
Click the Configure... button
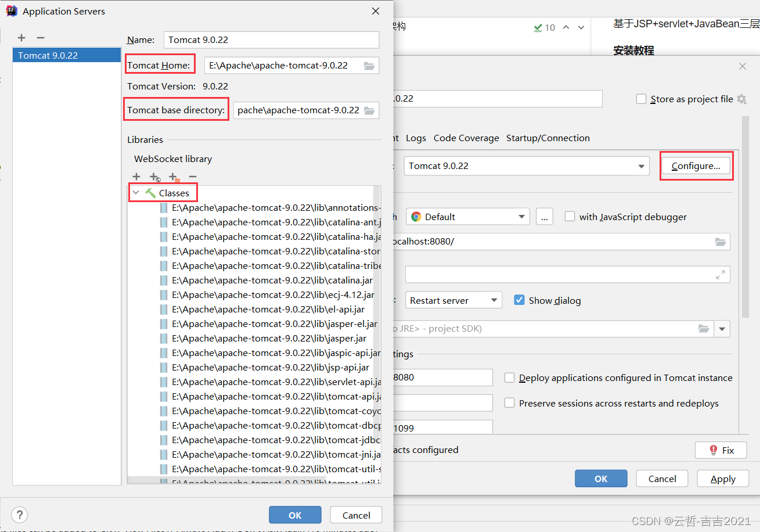[x=696, y=166]
